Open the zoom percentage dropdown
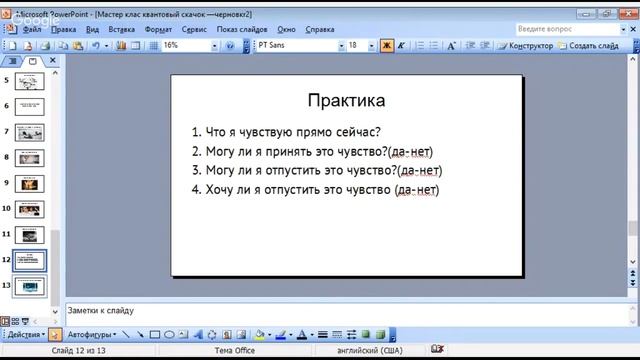640x360 pixels. point(214,46)
